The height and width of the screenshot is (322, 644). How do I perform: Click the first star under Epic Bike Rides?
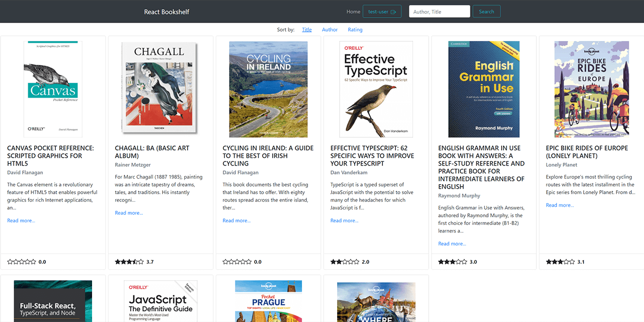[548, 262]
